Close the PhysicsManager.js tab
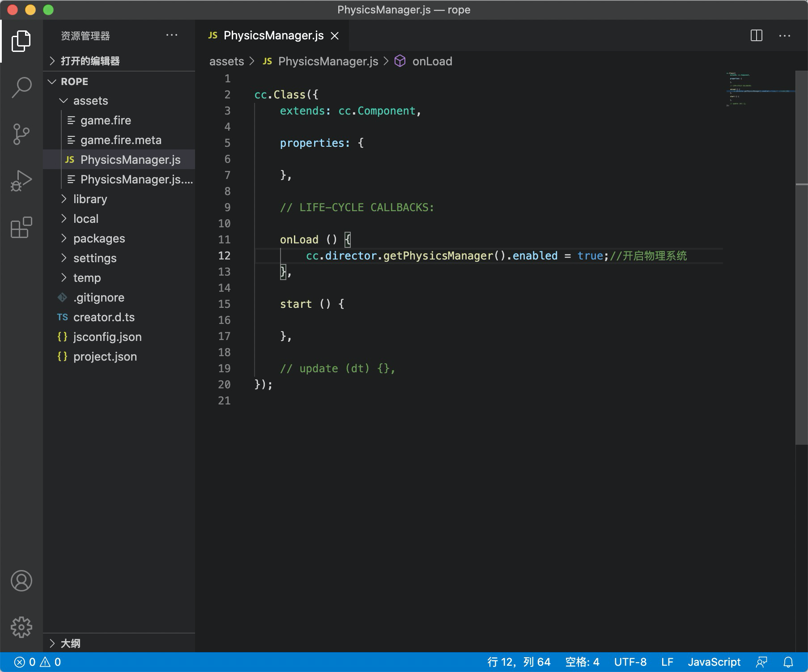808x672 pixels. [x=335, y=36]
